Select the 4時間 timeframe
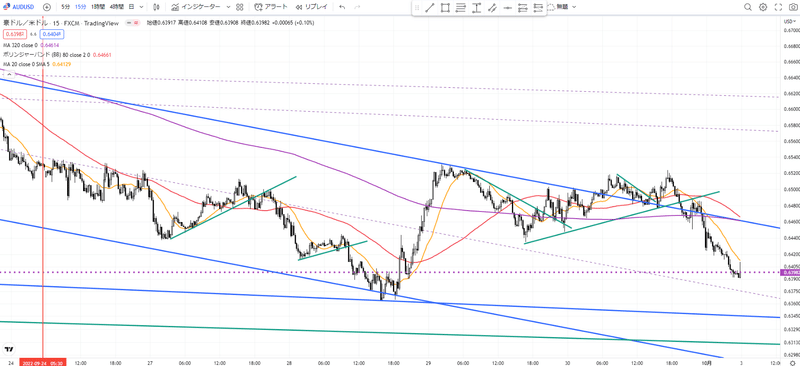Screen dimensions: 800x366 [116, 7]
